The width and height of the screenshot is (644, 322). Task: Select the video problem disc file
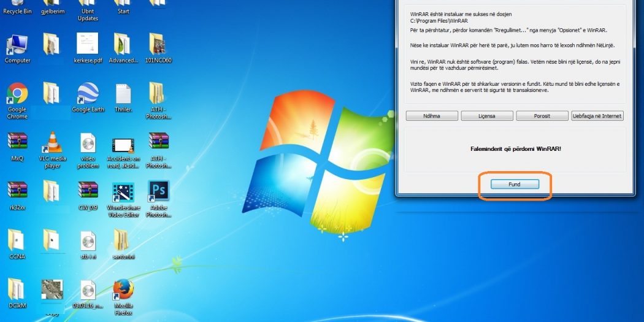pos(88,144)
